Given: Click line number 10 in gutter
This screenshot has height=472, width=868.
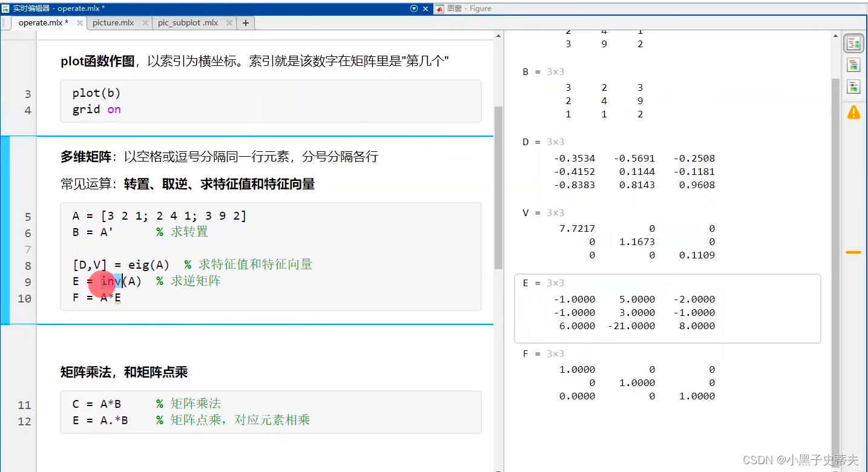Looking at the screenshot, I should click(24, 298).
